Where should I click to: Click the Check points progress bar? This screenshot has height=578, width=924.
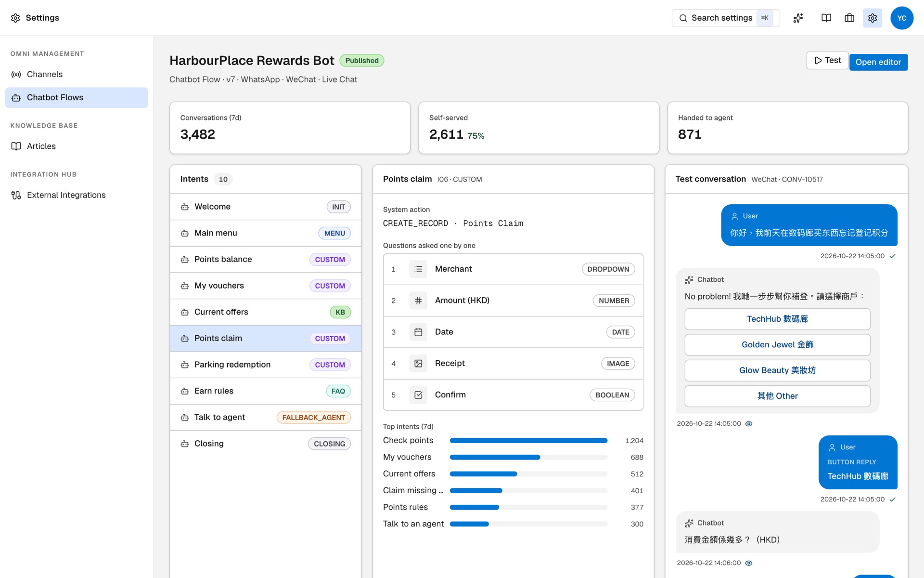[x=528, y=441]
